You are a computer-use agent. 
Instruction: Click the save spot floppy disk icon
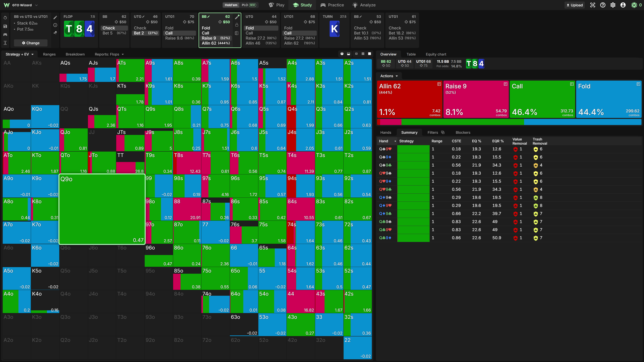click(5, 26)
